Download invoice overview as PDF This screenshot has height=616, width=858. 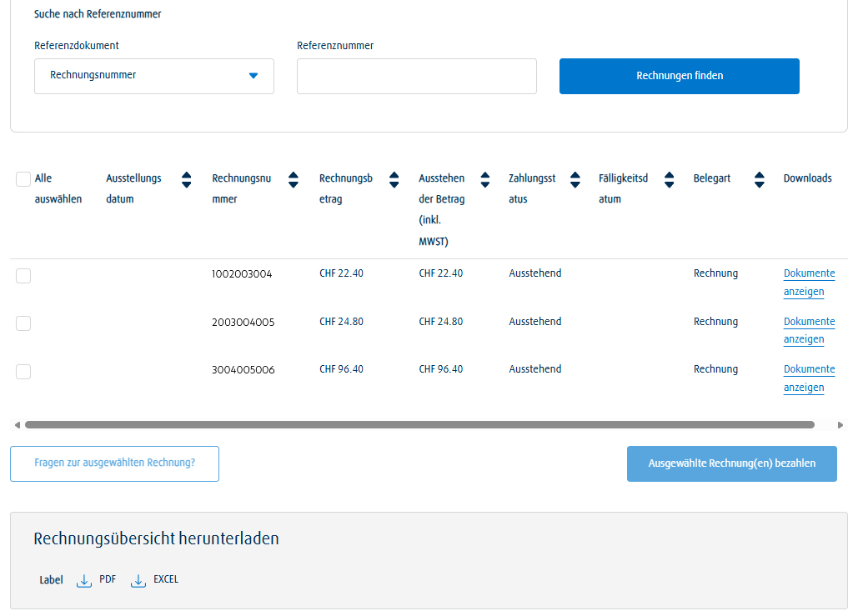click(97, 580)
